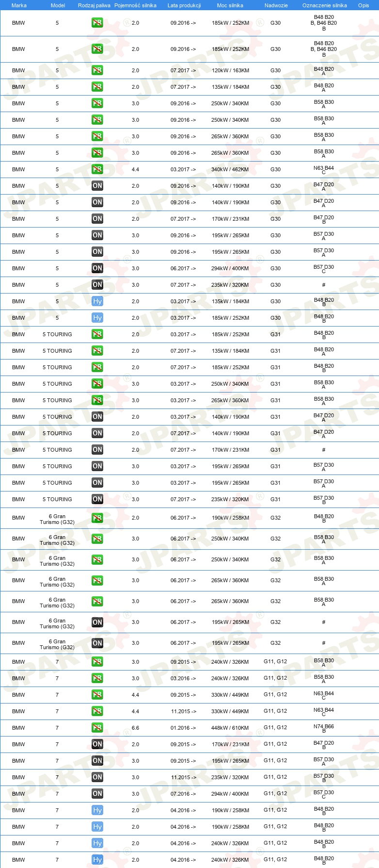Click N63 B44 C code in 340kW / 462KM row

pyautogui.click(x=324, y=170)
